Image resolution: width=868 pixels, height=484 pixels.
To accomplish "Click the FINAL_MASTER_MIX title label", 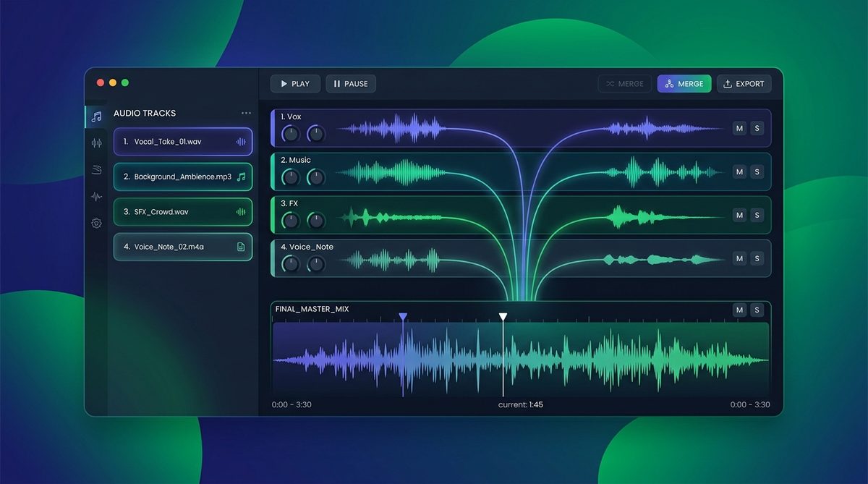I will click(x=312, y=309).
